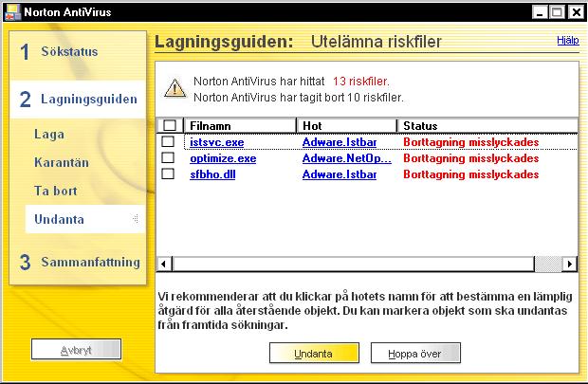Click the right scrollbar arrow

pyautogui.click(x=570, y=264)
